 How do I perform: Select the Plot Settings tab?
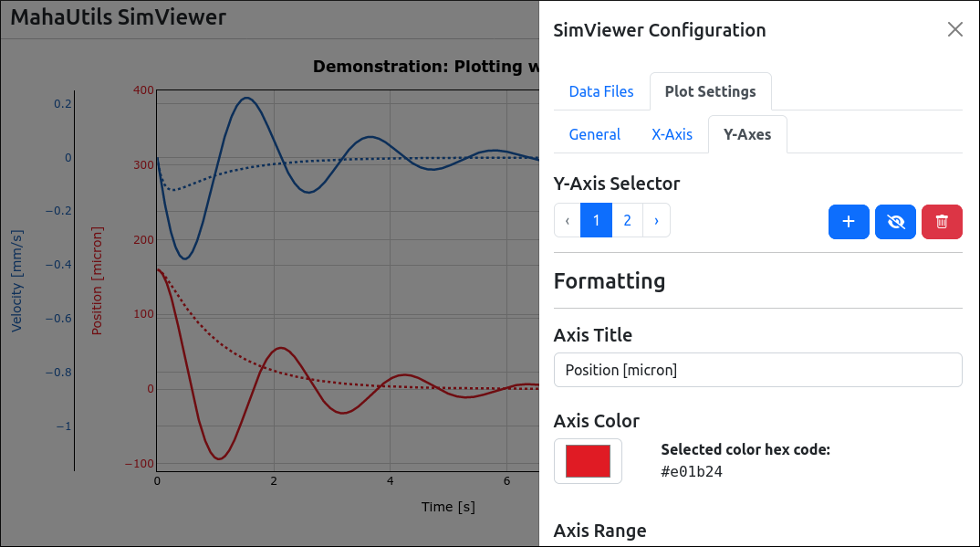pos(710,91)
